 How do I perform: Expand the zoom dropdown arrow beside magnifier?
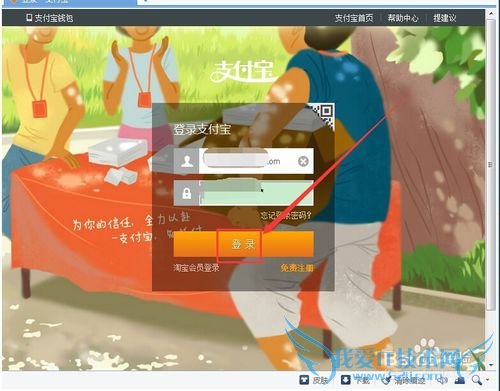(488, 380)
